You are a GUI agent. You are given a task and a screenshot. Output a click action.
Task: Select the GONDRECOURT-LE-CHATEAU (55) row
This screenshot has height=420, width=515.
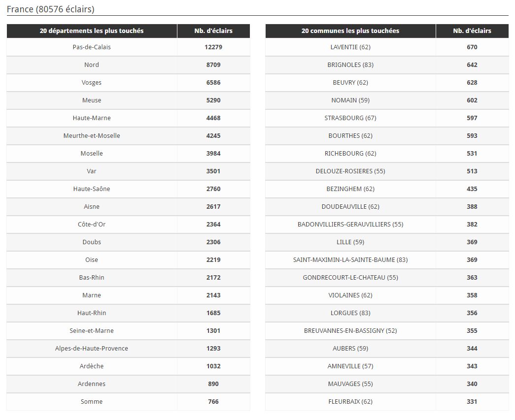pos(387,277)
